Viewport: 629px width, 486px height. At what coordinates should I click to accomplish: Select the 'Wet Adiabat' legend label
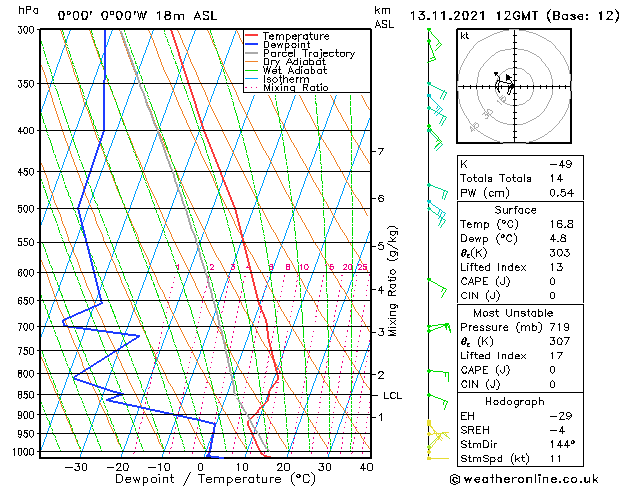295,70
